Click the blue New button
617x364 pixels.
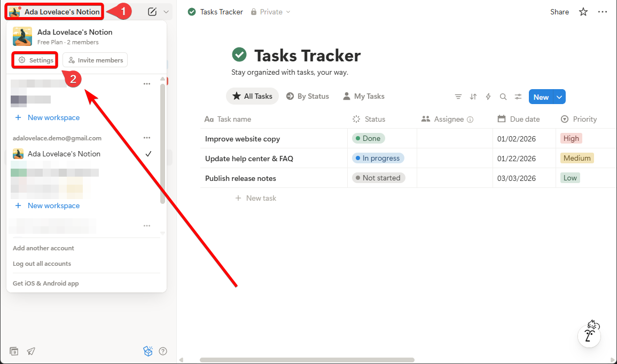coord(541,97)
